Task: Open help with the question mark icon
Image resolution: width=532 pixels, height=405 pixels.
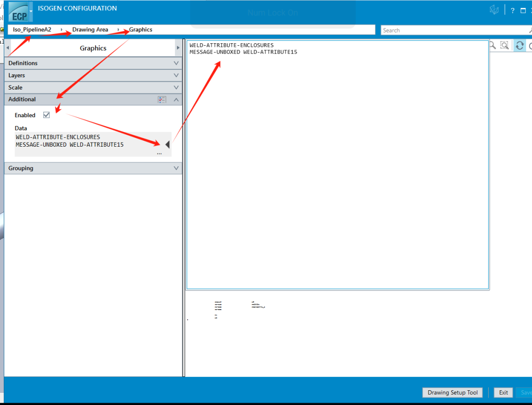Action: click(x=512, y=10)
